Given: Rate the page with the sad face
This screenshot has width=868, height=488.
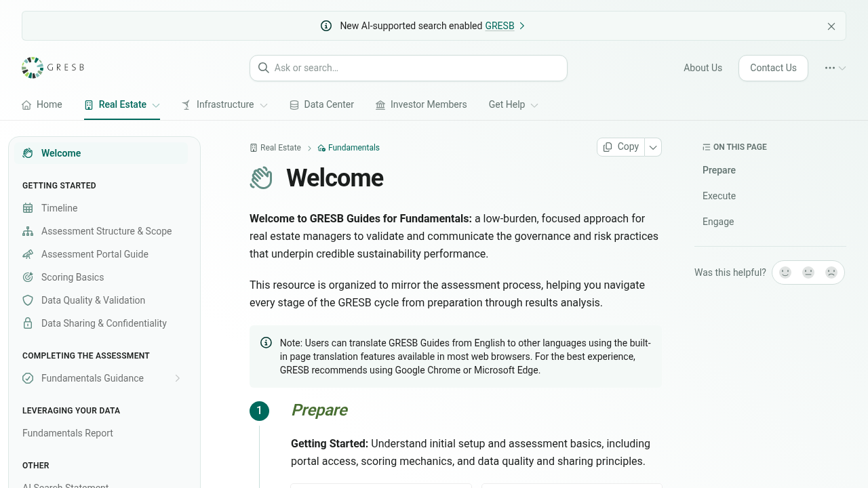Looking at the screenshot, I should pyautogui.click(x=831, y=272).
